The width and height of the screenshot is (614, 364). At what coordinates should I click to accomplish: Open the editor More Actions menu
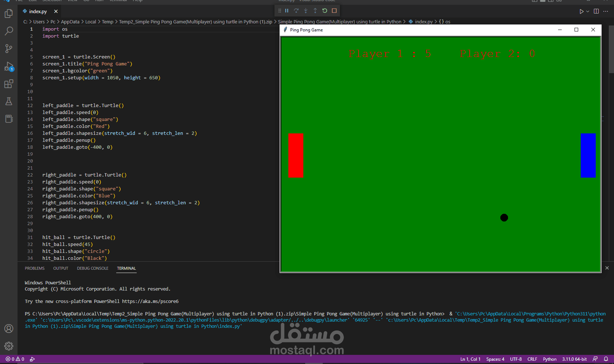pyautogui.click(x=606, y=11)
